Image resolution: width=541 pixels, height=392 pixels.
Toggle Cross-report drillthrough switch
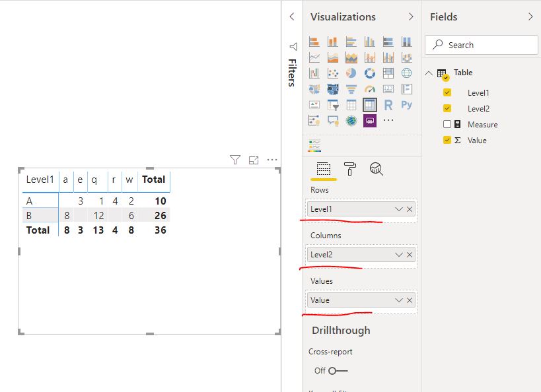(338, 371)
